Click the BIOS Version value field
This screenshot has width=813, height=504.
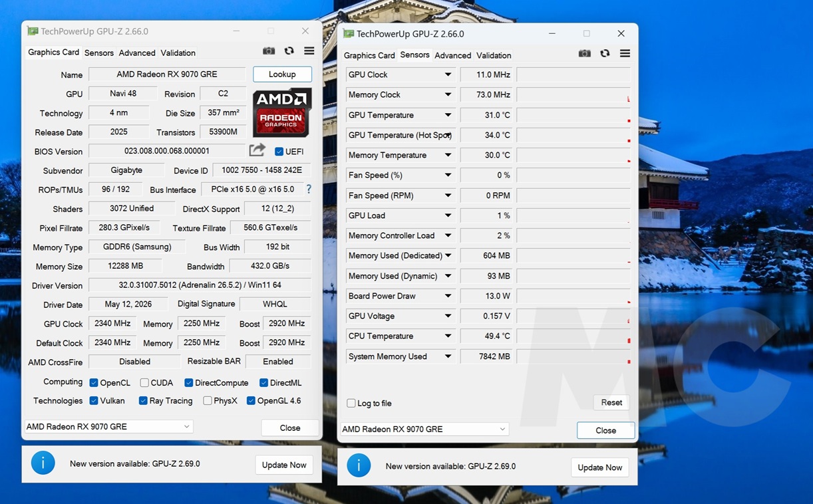click(x=167, y=151)
